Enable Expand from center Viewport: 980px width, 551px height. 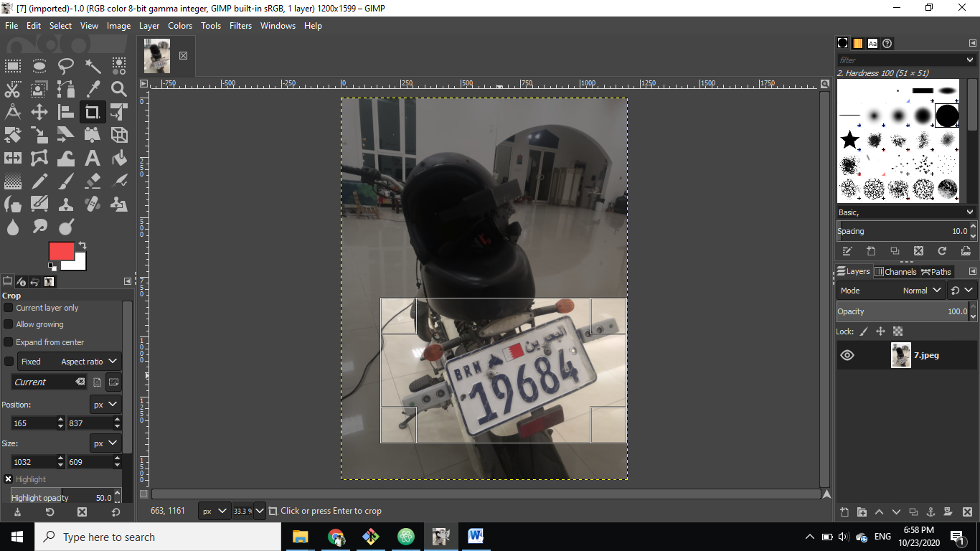(9, 342)
